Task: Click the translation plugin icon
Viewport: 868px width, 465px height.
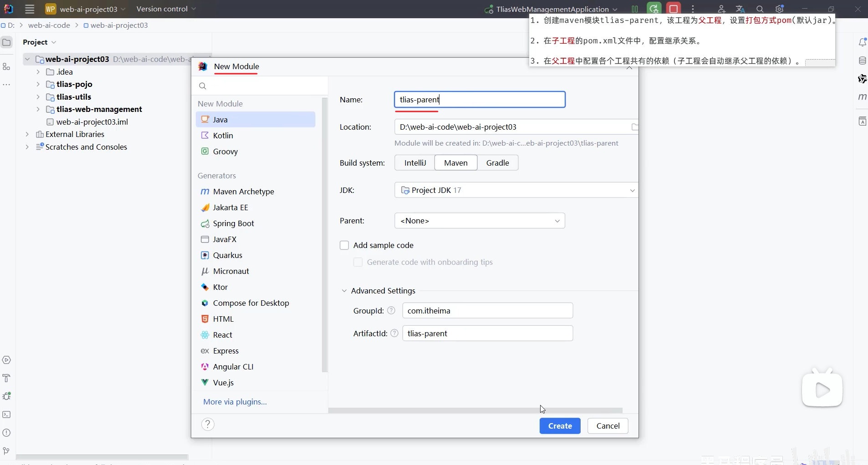Action: pyautogui.click(x=740, y=9)
